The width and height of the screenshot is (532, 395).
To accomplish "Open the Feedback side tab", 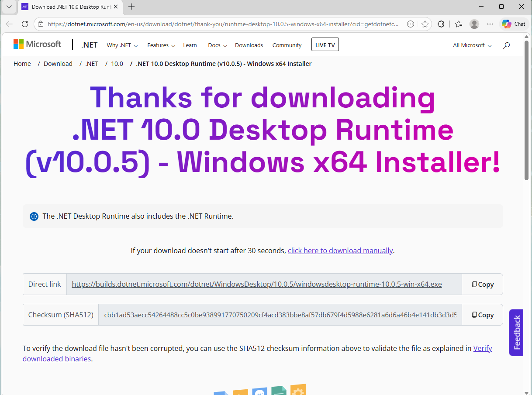I will pyautogui.click(x=516, y=333).
